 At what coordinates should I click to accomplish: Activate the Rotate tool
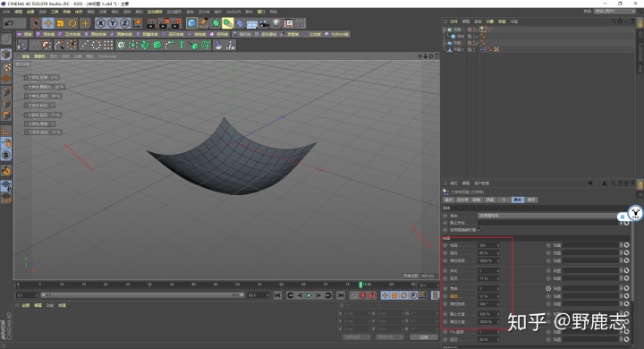(x=72, y=23)
